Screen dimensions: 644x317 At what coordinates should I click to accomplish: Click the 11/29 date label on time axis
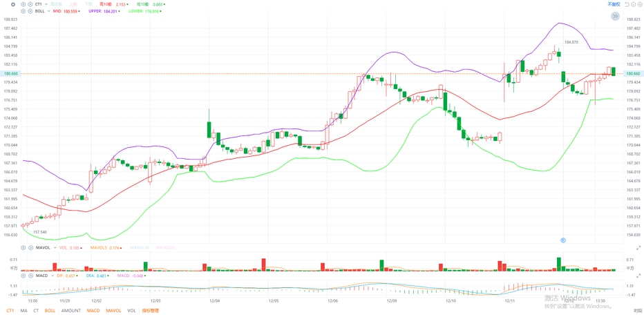coord(66,301)
